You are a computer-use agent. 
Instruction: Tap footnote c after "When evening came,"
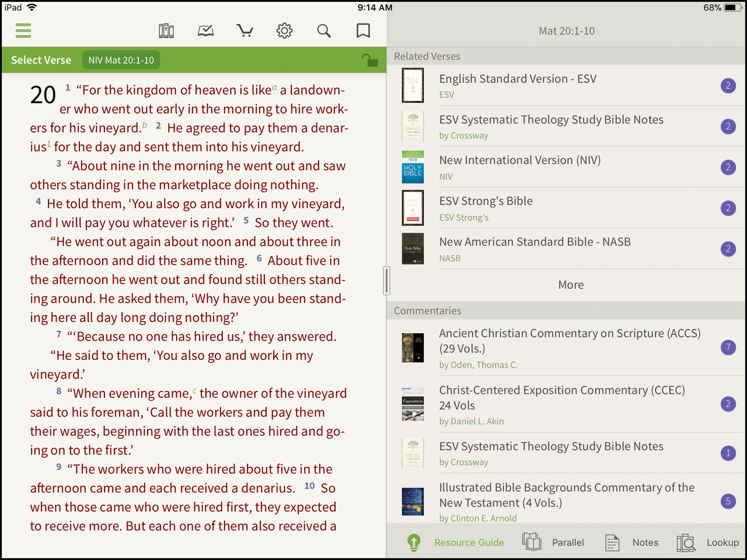pyautogui.click(x=194, y=390)
